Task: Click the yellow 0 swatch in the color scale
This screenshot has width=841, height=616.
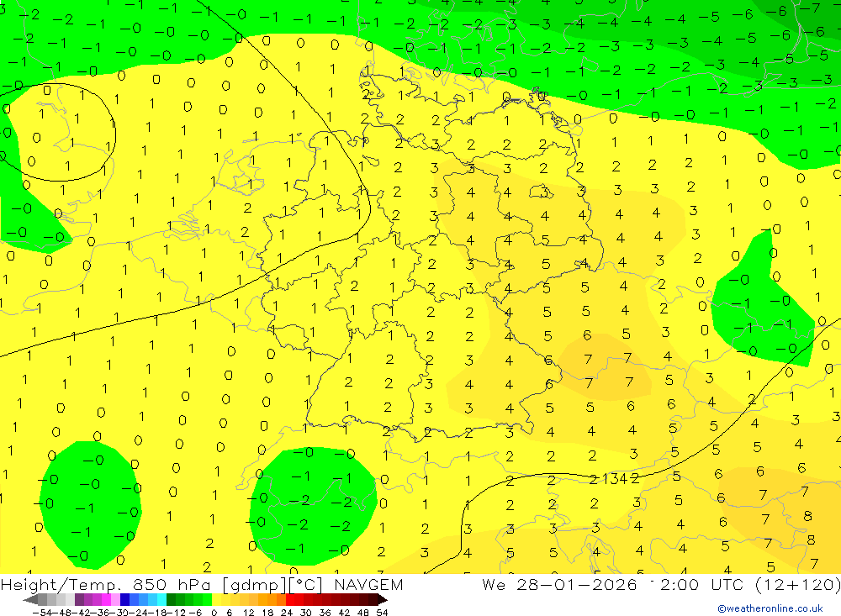Action: pyautogui.click(x=216, y=600)
